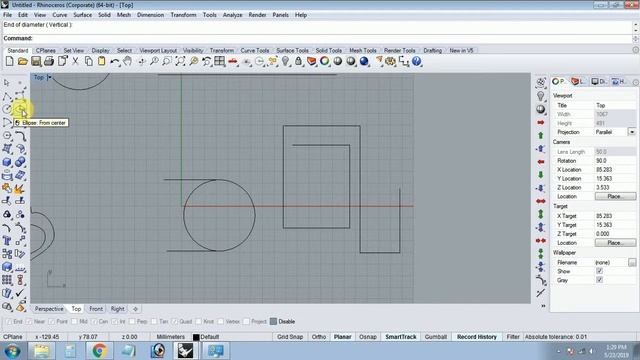The height and width of the screenshot is (360, 640).
Task: Toggle the Quad osnap checkbox
Action: tap(174, 322)
